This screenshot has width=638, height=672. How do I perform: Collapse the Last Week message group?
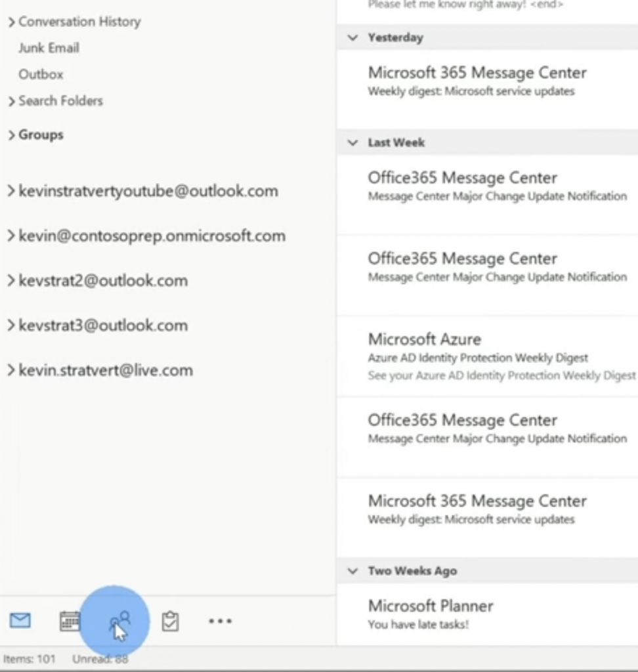pyautogui.click(x=352, y=142)
